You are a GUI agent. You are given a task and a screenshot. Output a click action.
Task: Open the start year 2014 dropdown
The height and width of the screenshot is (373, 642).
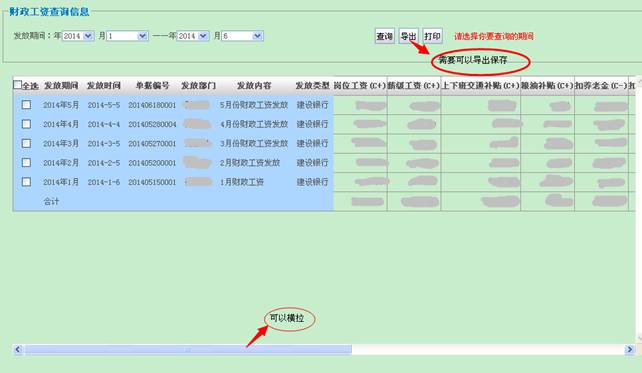(78, 36)
